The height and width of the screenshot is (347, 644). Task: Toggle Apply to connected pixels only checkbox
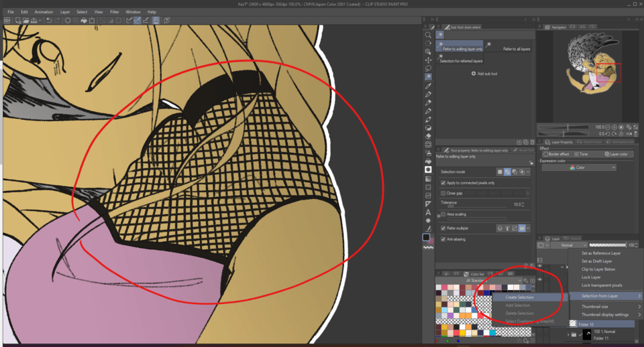[x=443, y=183]
